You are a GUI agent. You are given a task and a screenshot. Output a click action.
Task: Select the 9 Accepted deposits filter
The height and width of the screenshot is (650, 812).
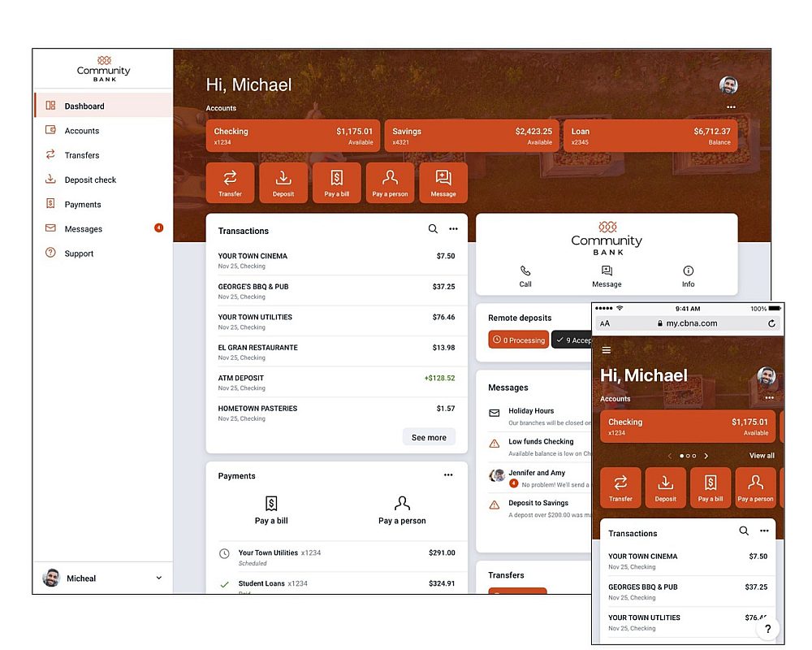(x=573, y=340)
